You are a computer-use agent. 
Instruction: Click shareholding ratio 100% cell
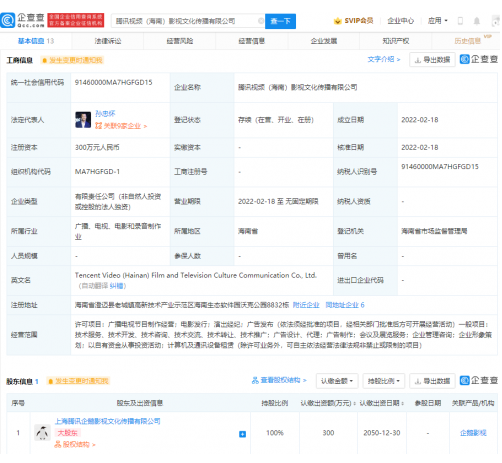point(275,433)
